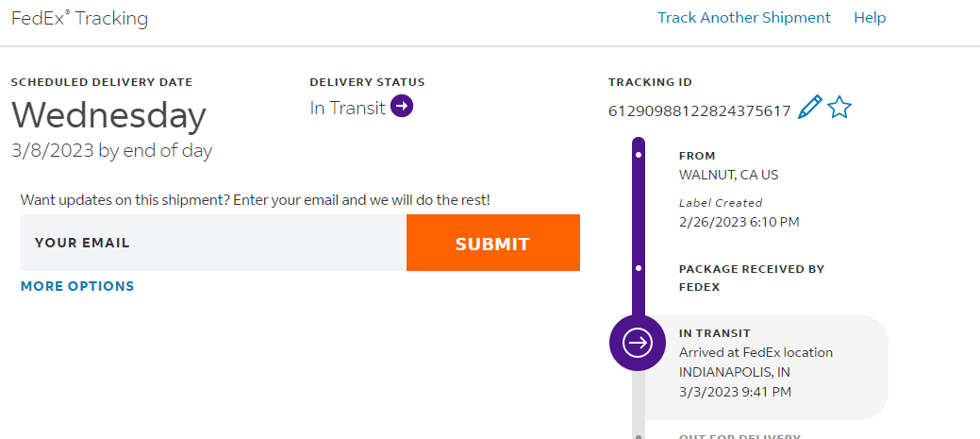Click the pencil icon to edit tracking ID
Screen dimensions: 980x439
[809, 108]
